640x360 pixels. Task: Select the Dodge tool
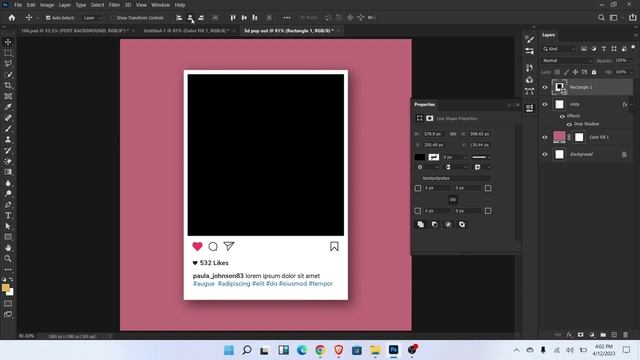click(x=8, y=193)
